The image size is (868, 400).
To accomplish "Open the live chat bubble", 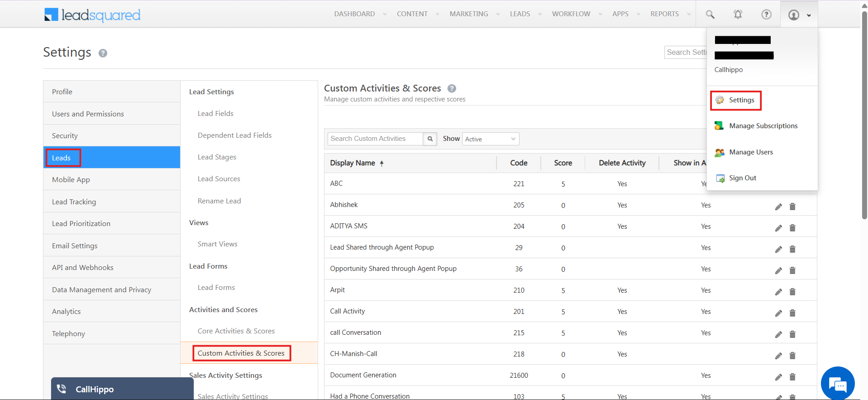I will tap(838, 383).
